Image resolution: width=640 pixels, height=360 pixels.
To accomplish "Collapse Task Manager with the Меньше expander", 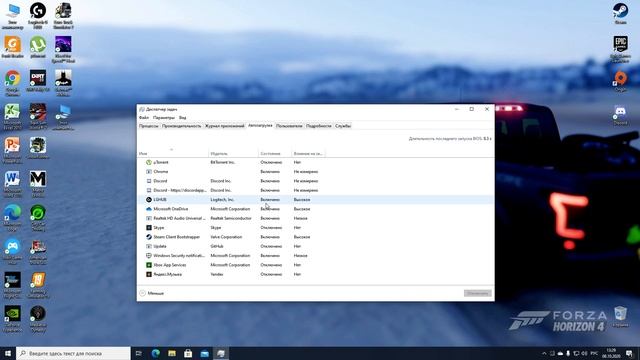I will pyautogui.click(x=151, y=293).
